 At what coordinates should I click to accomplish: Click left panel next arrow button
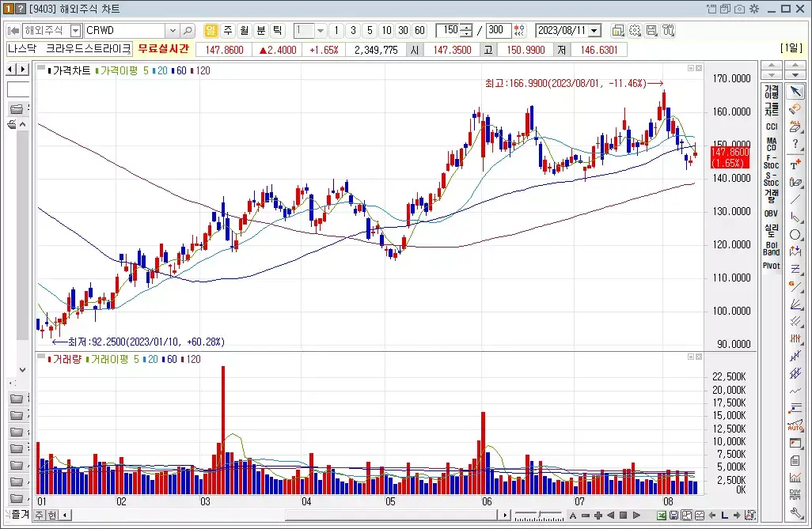[x=23, y=69]
